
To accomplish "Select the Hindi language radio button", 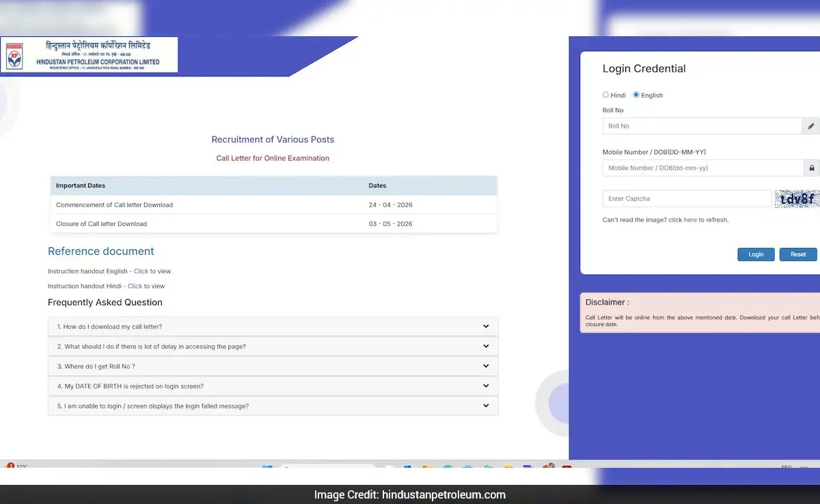I will pos(605,95).
